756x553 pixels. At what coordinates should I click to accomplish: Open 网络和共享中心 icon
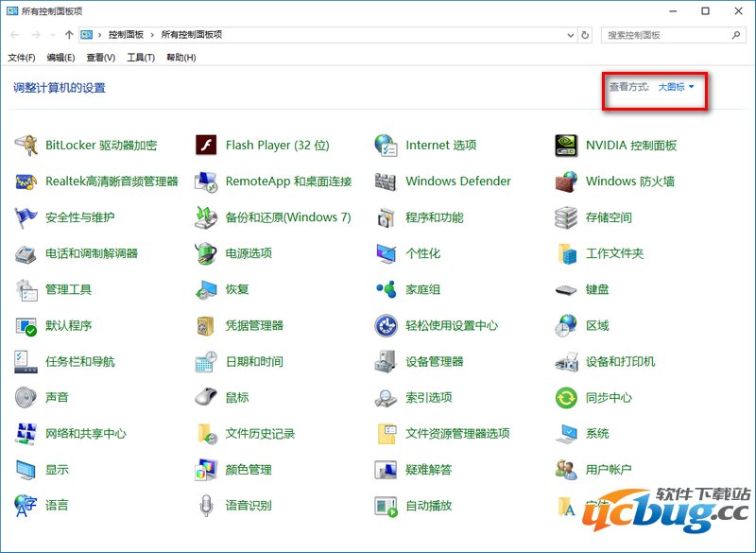click(26, 434)
